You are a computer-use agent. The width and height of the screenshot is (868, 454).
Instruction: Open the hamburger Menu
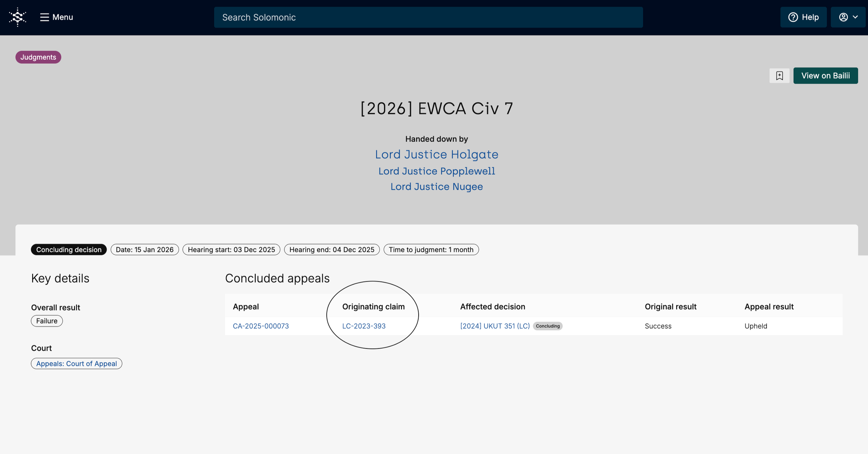[56, 17]
